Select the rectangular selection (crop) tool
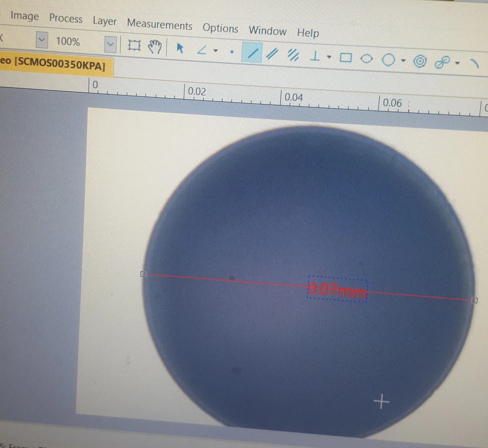488x448 pixels. pyautogui.click(x=134, y=45)
